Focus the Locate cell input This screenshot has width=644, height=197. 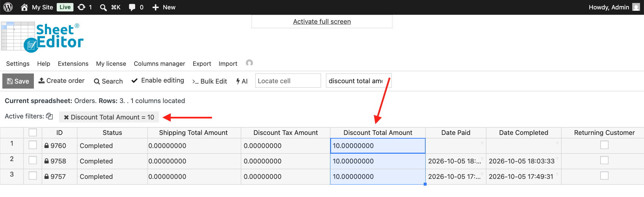click(x=288, y=81)
